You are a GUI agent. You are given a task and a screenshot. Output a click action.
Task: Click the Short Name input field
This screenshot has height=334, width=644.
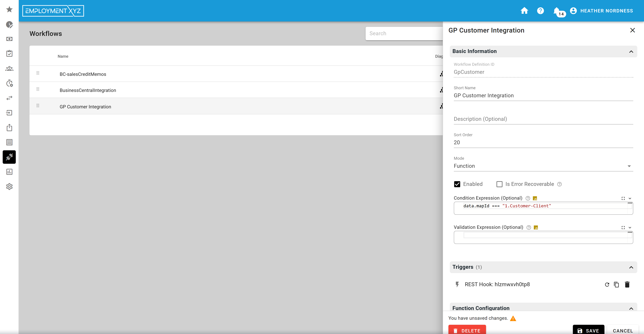tap(543, 95)
